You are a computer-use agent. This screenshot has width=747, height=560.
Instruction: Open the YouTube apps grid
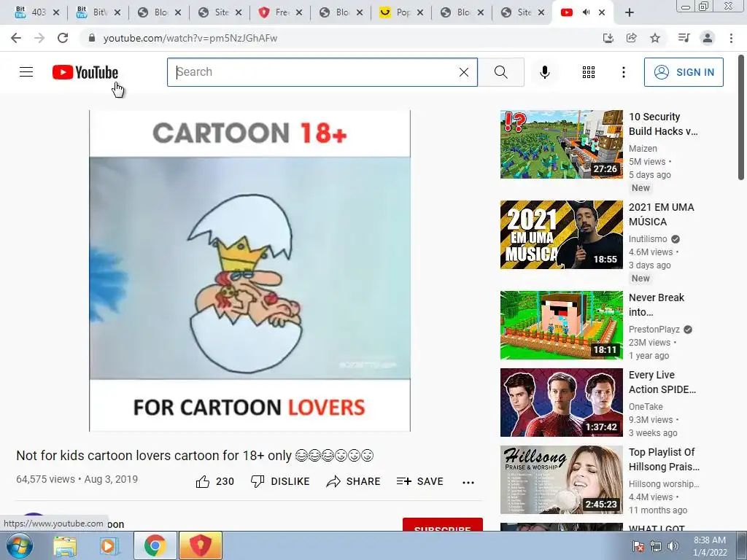[589, 72]
